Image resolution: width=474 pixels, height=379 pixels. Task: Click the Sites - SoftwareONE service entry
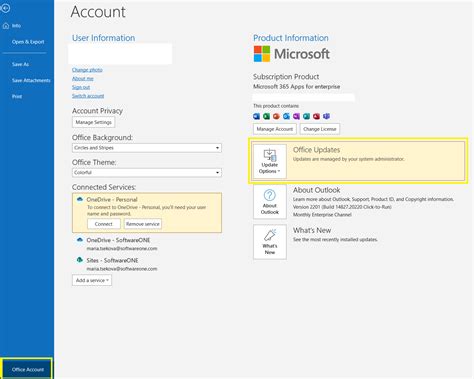[x=117, y=264]
